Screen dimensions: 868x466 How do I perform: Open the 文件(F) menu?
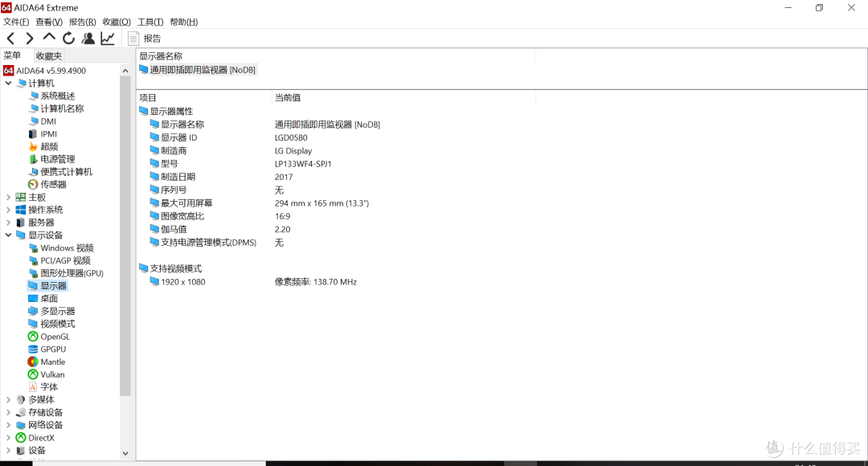pyautogui.click(x=16, y=22)
